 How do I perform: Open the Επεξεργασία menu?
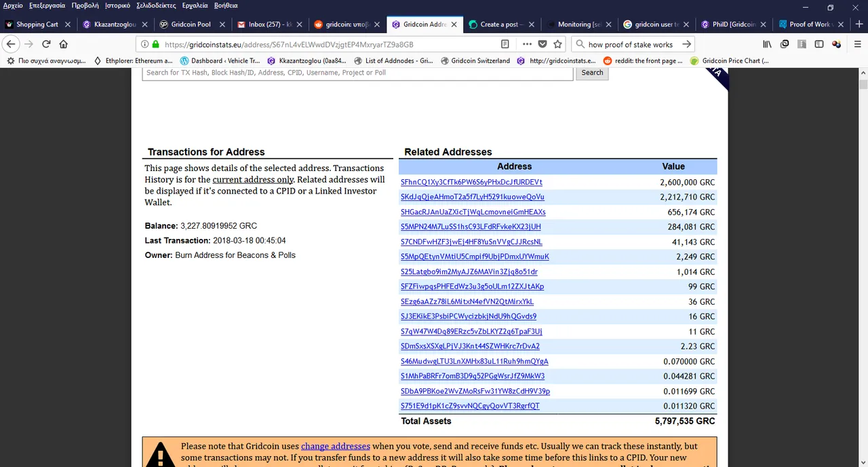click(x=47, y=5)
